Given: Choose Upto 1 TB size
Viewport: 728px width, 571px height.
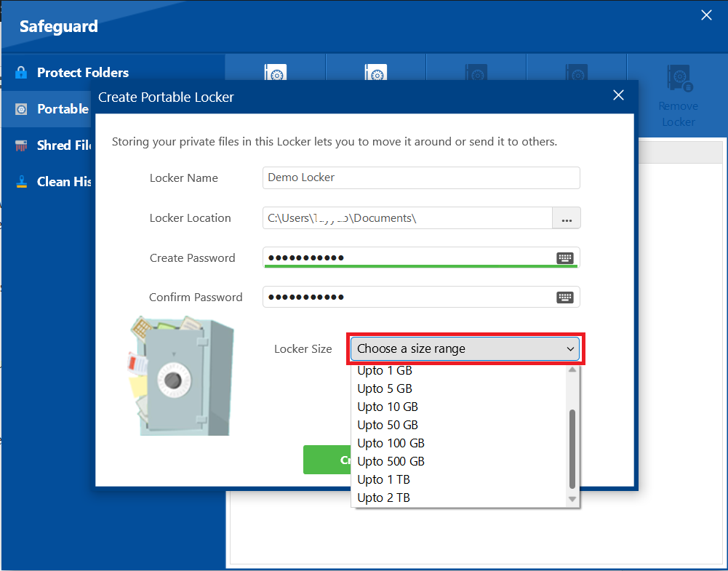Looking at the screenshot, I should click(x=460, y=479).
